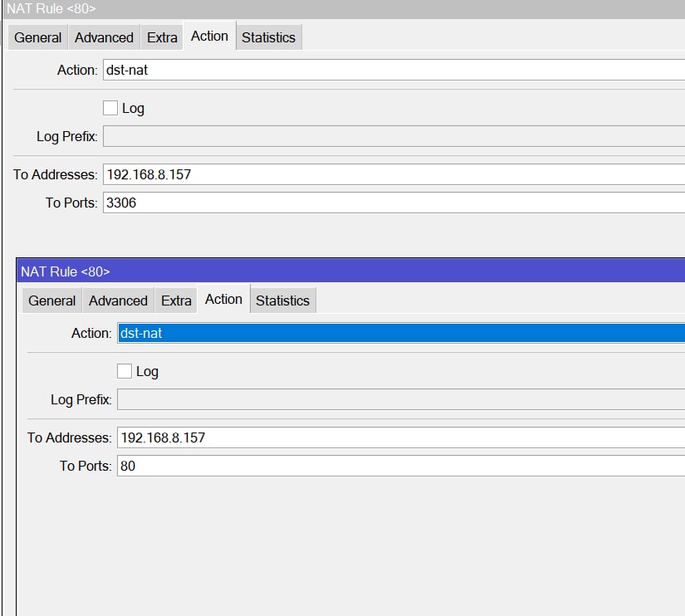Select Action tab in upper NAT Rule window
Image resolution: width=685 pixels, height=616 pixels.
[210, 36]
